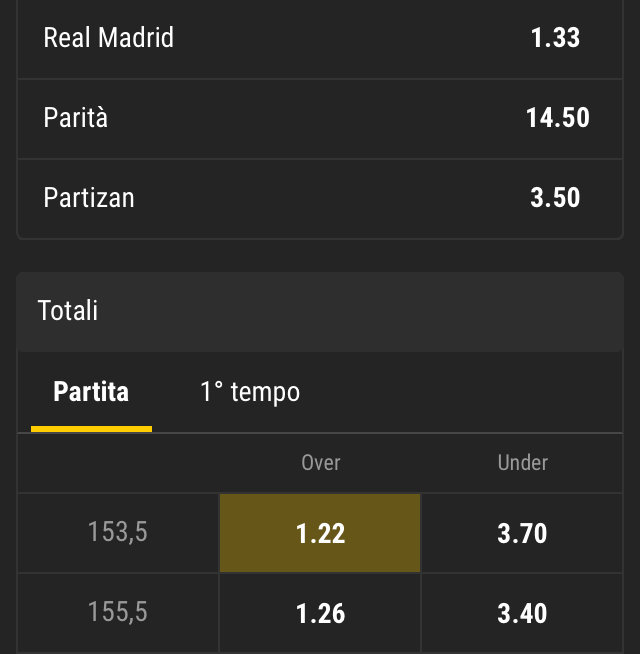Click the 153,5 totals line label
640x654 pixels.
[x=118, y=533]
